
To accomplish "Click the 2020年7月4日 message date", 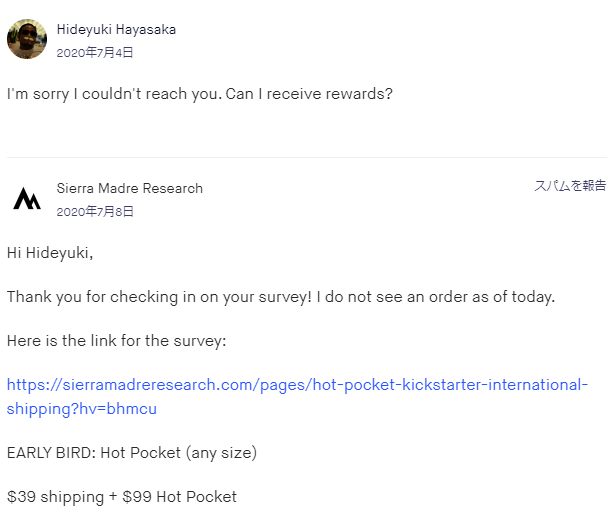I will (95, 52).
